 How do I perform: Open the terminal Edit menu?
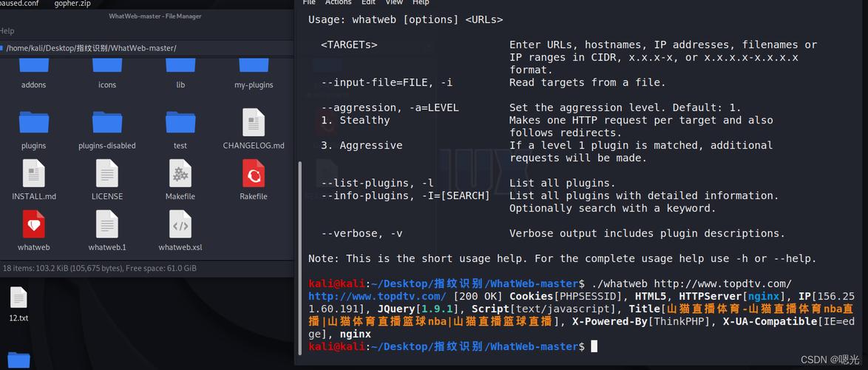[x=368, y=3]
